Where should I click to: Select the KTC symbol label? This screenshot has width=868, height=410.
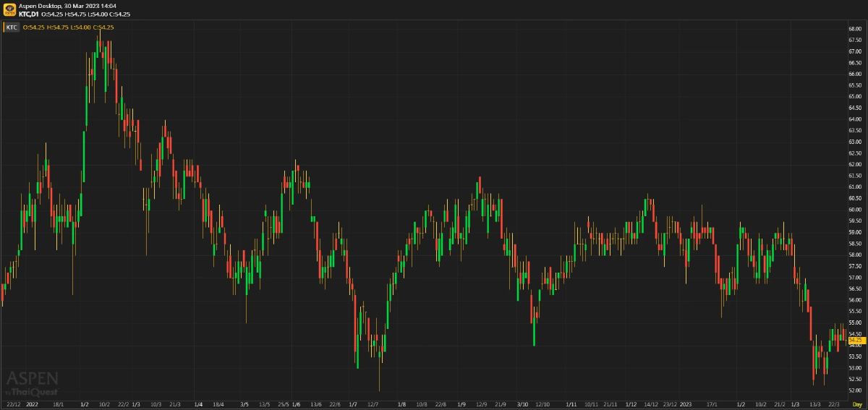click(12, 27)
